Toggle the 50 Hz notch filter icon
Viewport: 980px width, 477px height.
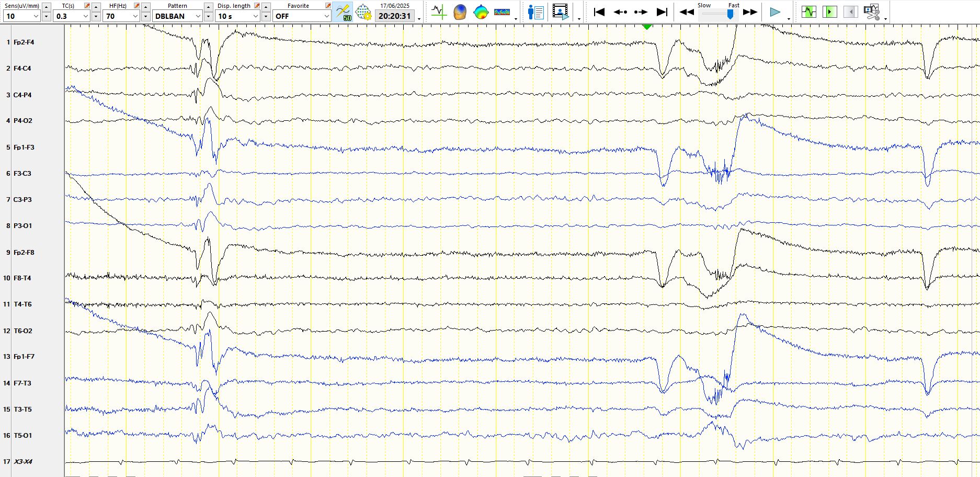pyautogui.click(x=343, y=12)
